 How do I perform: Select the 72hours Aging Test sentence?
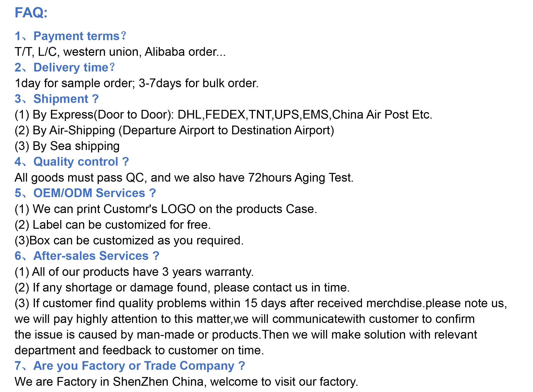coord(184,178)
